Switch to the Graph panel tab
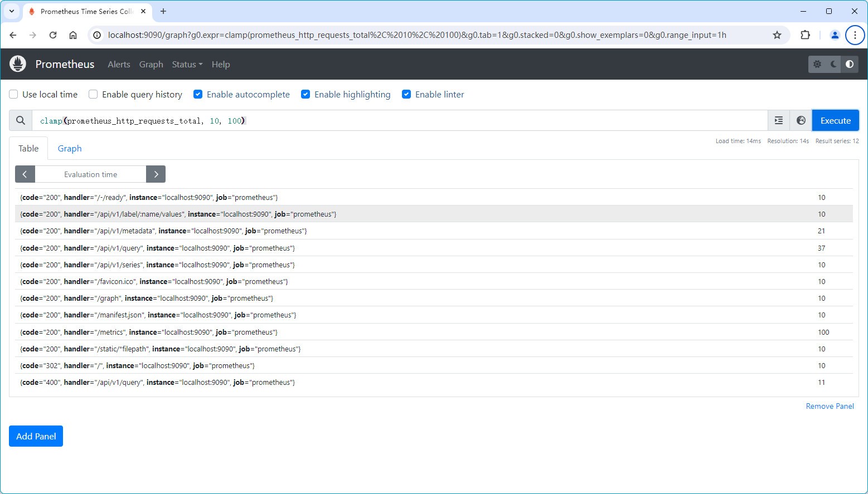Screen dimensions: 868x494 click(70, 148)
